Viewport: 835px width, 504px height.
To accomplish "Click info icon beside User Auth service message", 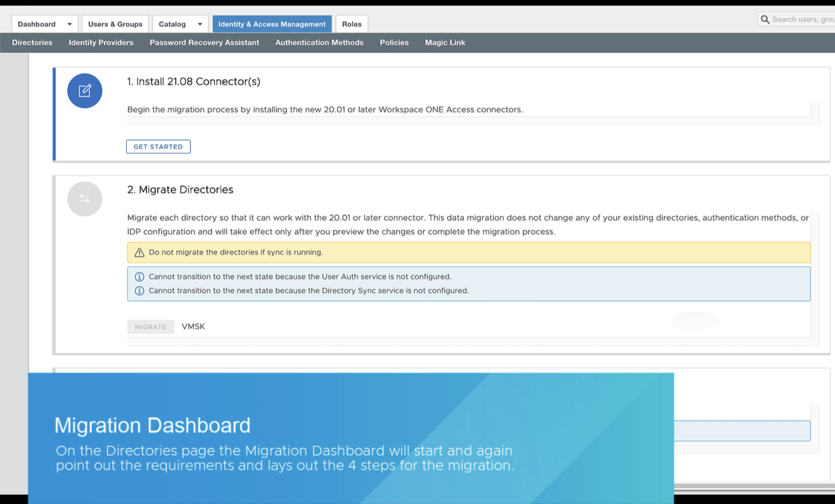I will (139, 277).
